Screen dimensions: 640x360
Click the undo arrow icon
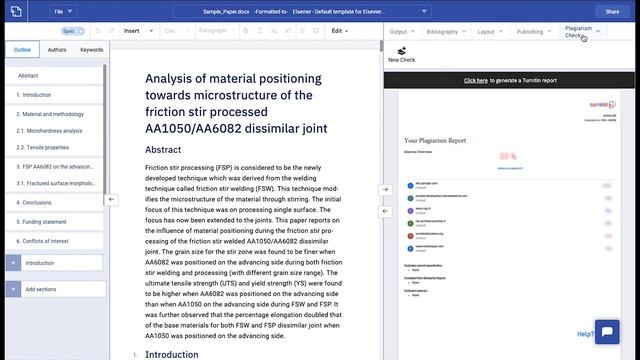coord(98,31)
